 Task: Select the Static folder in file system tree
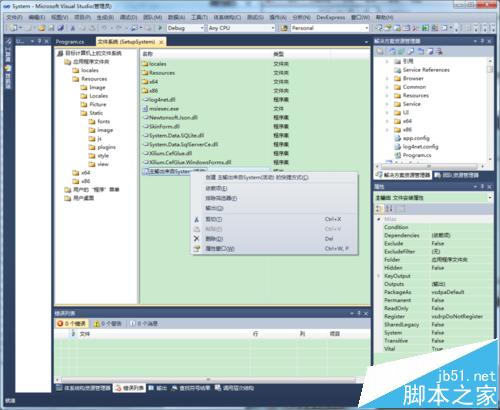(x=96, y=113)
